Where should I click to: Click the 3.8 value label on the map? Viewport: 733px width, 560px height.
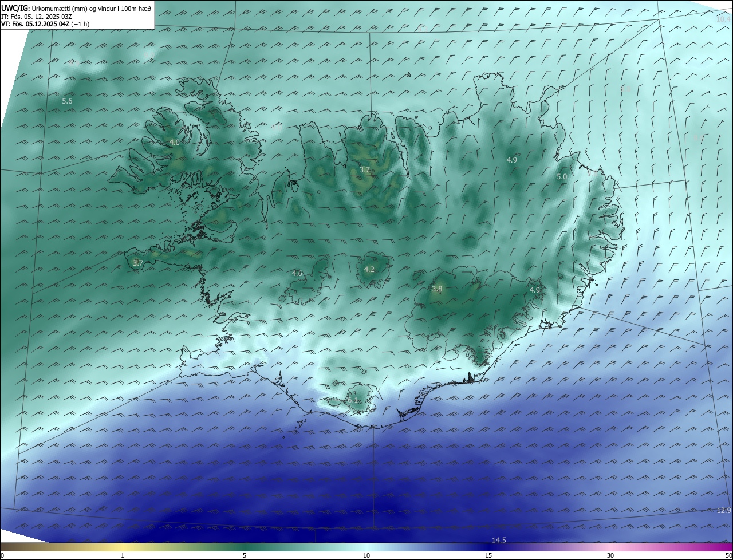(x=437, y=289)
